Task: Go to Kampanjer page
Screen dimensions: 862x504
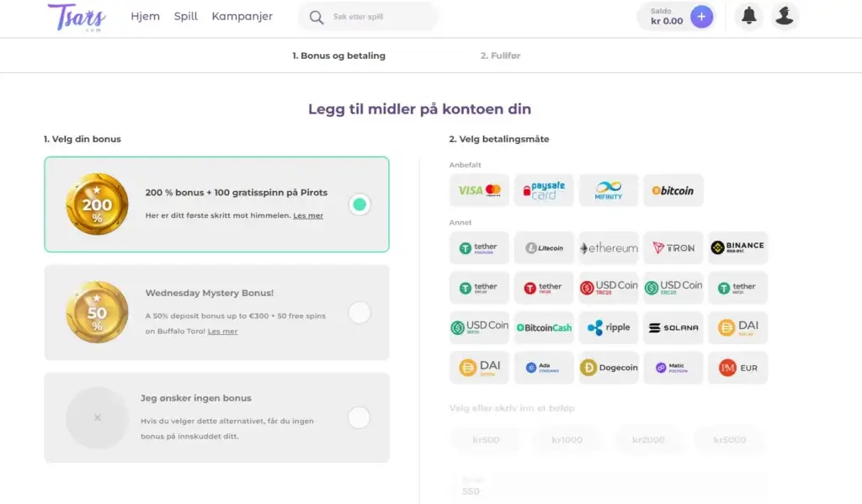Action: coord(242,16)
